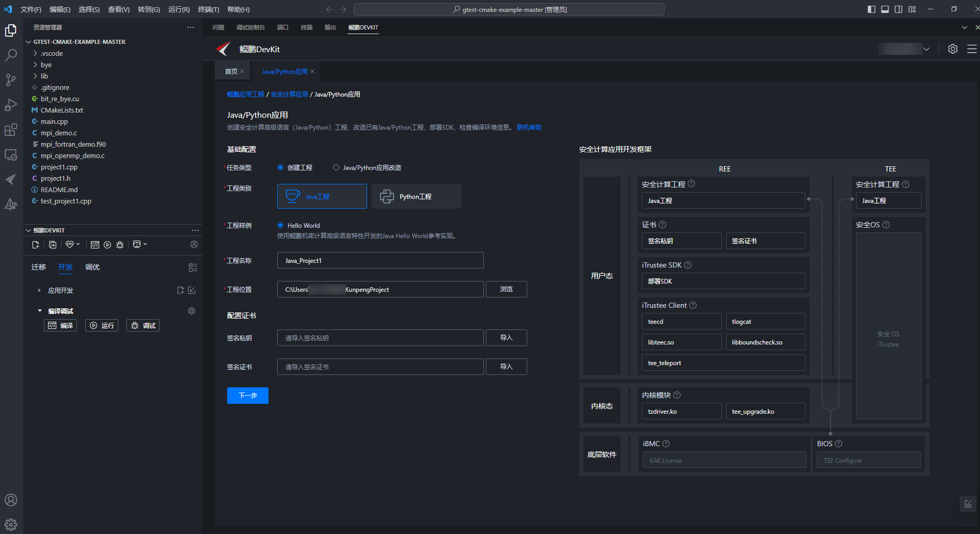This screenshot has width=980, height=534.
Task: Click new project icon in DevKit toolbar
Action: pos(36,245)
